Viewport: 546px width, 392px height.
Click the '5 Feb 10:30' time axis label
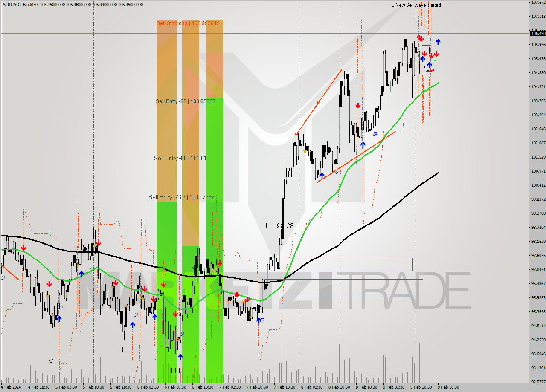coord(93,387)
